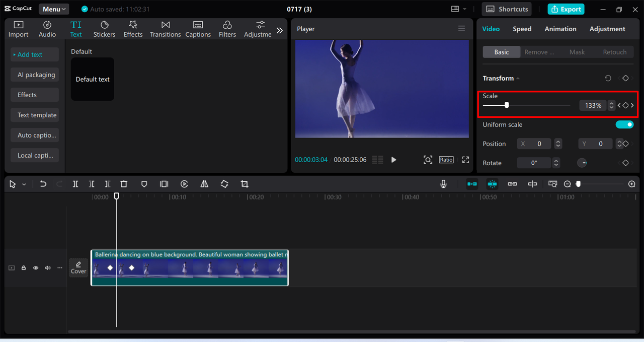This screenshot has width=644, height=342.
Task: Add a Scale keyframe with diamond icon
Action: click(625, 105)
